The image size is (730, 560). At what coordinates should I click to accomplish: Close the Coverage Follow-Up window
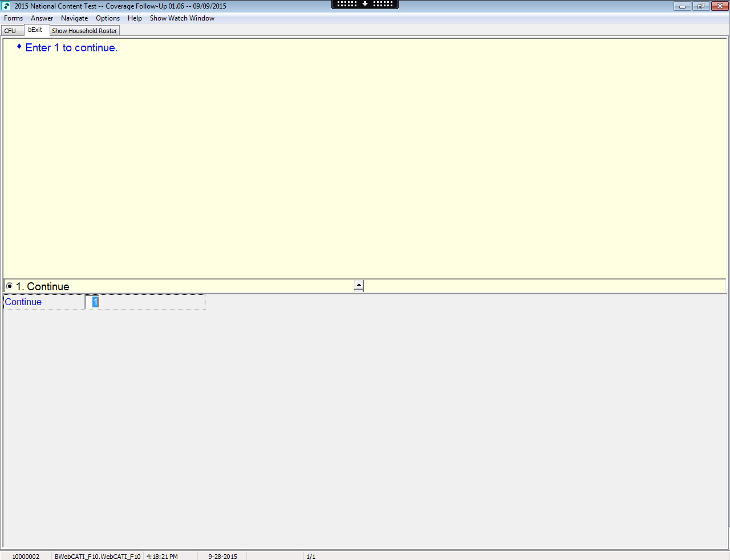(720, 6)
